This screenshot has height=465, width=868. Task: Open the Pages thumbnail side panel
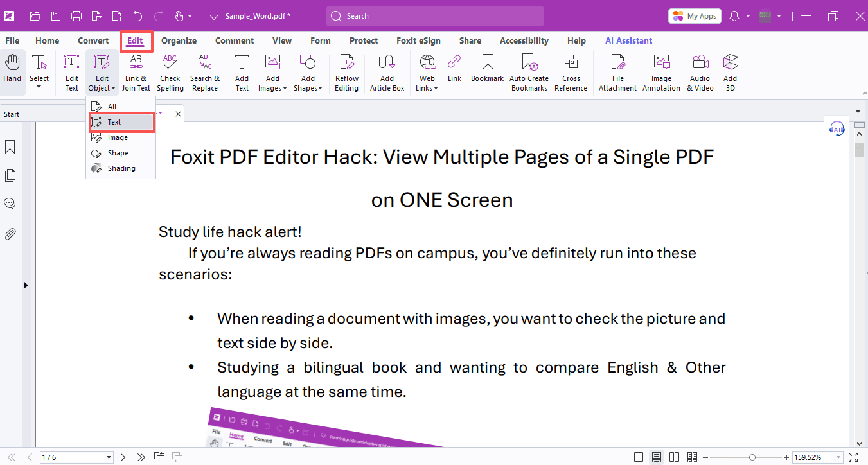10,175
